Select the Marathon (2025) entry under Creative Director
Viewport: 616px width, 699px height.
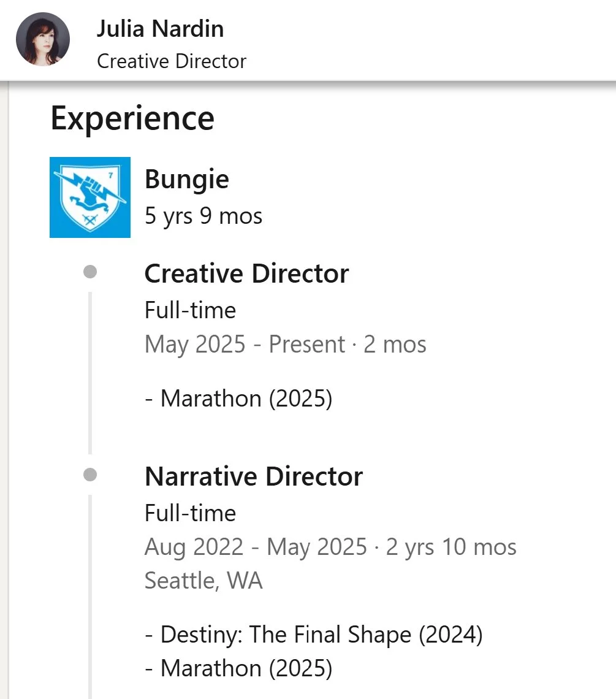click(238, 399)
